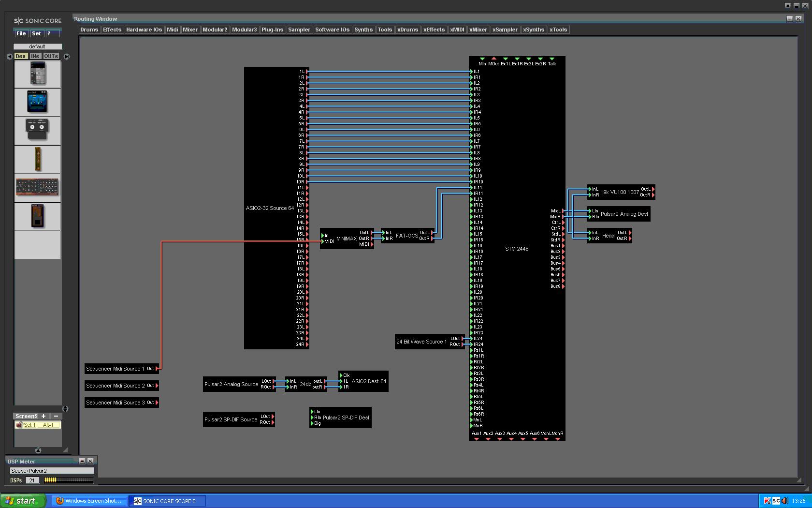Open the Modular2 category menu
812x508 pixels.
[215, 30]
